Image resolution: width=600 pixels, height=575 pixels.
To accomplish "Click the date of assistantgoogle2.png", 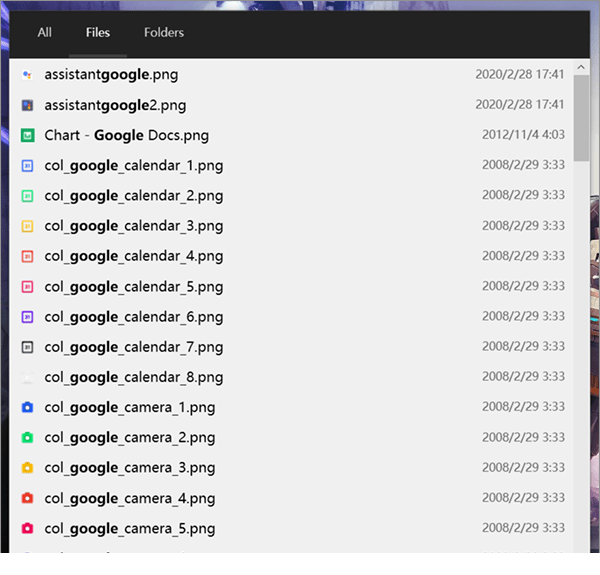I will pyautogui.click(x=520, y=104).
